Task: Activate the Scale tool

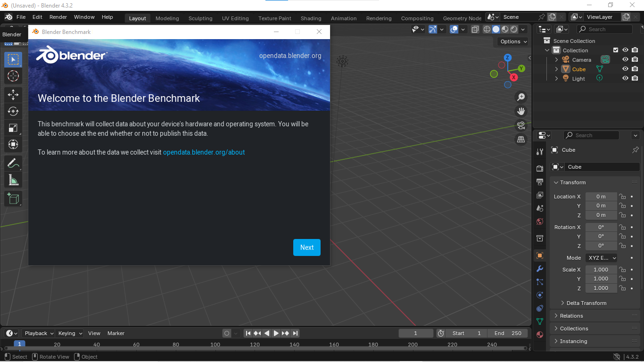Action: (13, 128)
